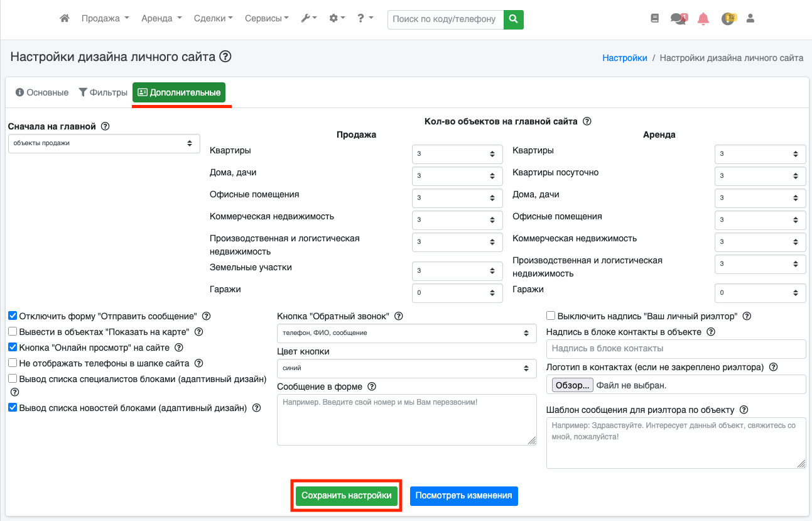Show notifications bell
The width and height of the screenshot is (812, 521).
703,19
